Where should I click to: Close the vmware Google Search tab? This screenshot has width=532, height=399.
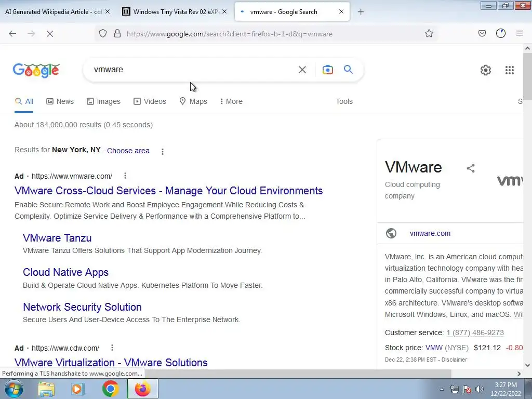341,11
